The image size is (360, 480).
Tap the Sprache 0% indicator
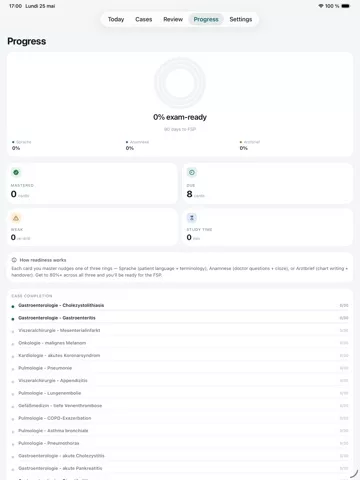click(x=22, y=145)
